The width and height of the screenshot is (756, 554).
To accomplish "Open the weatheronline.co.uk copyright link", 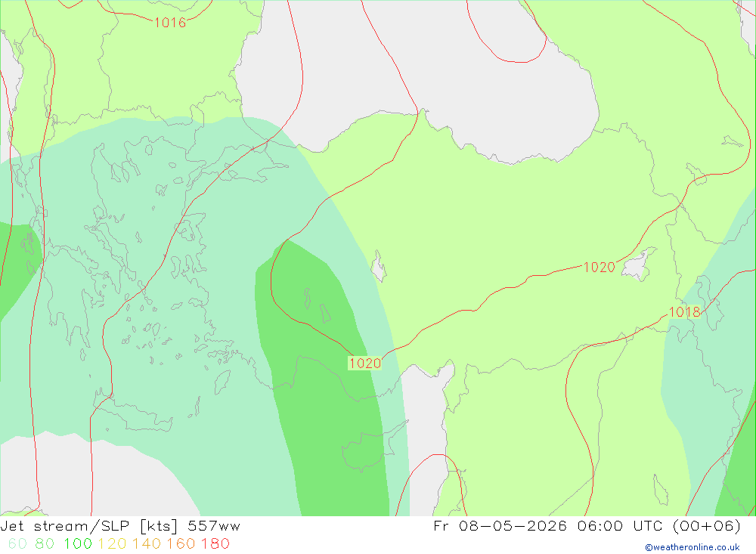I will pos(692,547).
